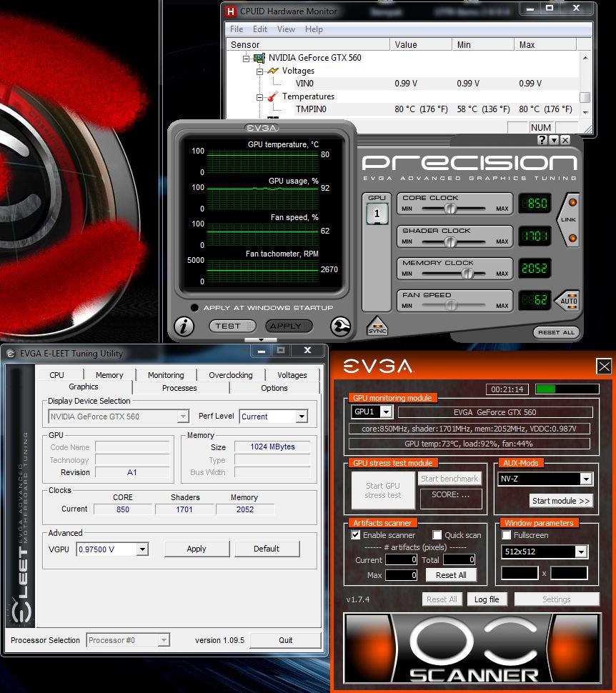
Task: Collapse the Voltages tree node
Action: click(x=260, y=71)
